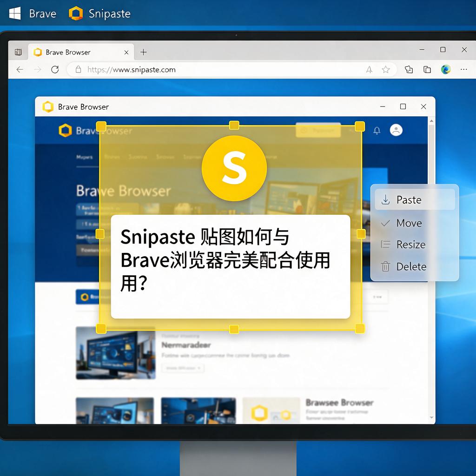Image resolution: width=476 pixels, height=476 pixels.
Task: Click the right-middle selection handle
Action: [361, 234]
